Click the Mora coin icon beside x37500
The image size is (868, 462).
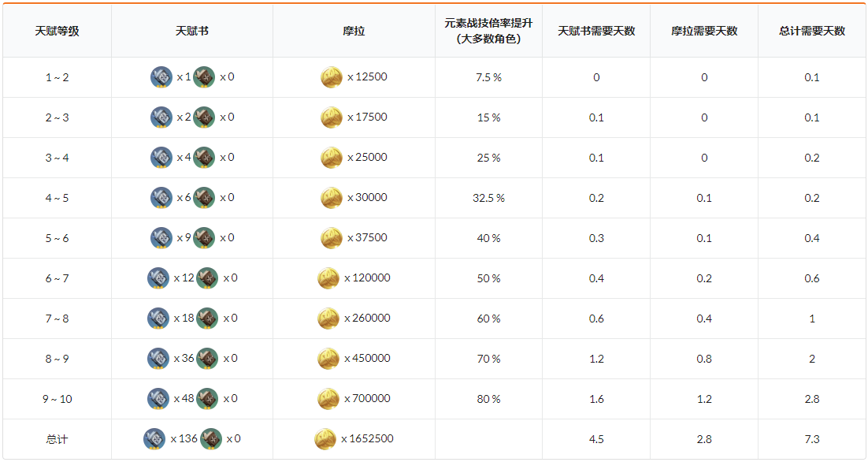(x=332, y=237)
